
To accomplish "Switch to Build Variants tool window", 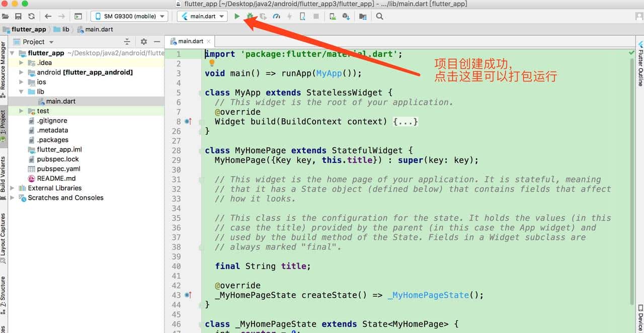I will [x=3, y=174].
